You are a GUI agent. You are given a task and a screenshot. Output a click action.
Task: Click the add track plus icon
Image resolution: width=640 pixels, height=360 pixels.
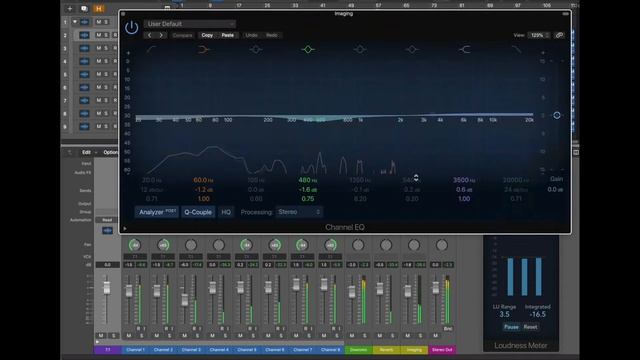click(70, 8)
